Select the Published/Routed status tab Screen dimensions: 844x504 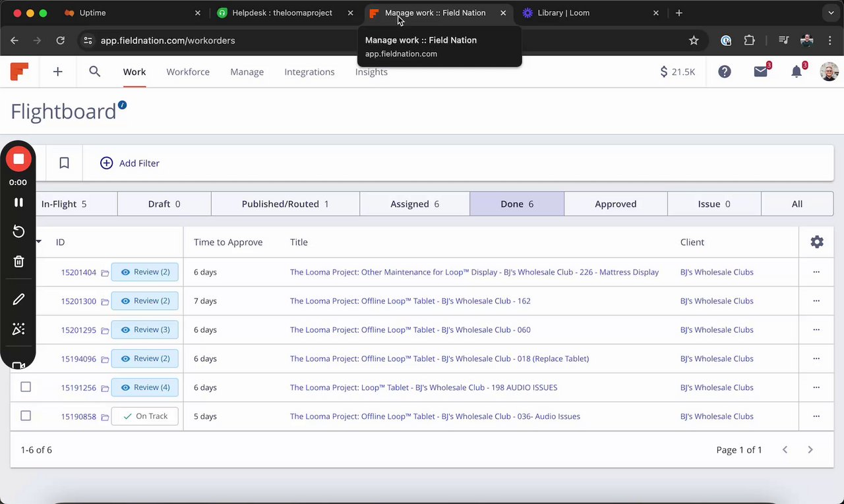pos(286,204)
